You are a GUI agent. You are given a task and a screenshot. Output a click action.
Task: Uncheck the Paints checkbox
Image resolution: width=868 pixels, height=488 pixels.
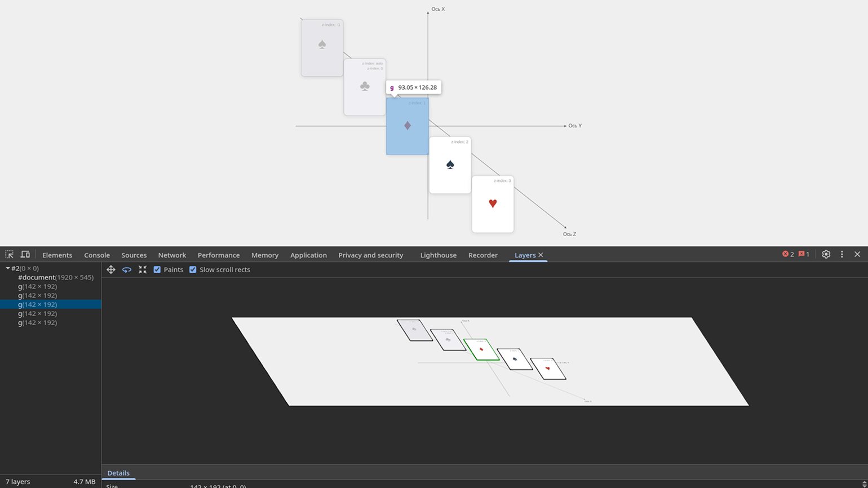[157, 270]
